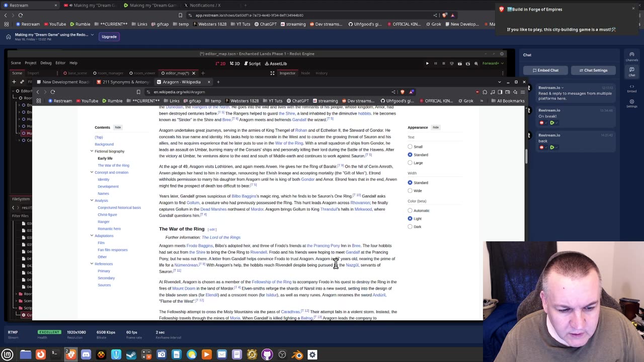Image resolution: width=644 pixels, height=362 pixels.
Task: Open GitHub Desktop from the taskbar
Action: pos(267,354)
